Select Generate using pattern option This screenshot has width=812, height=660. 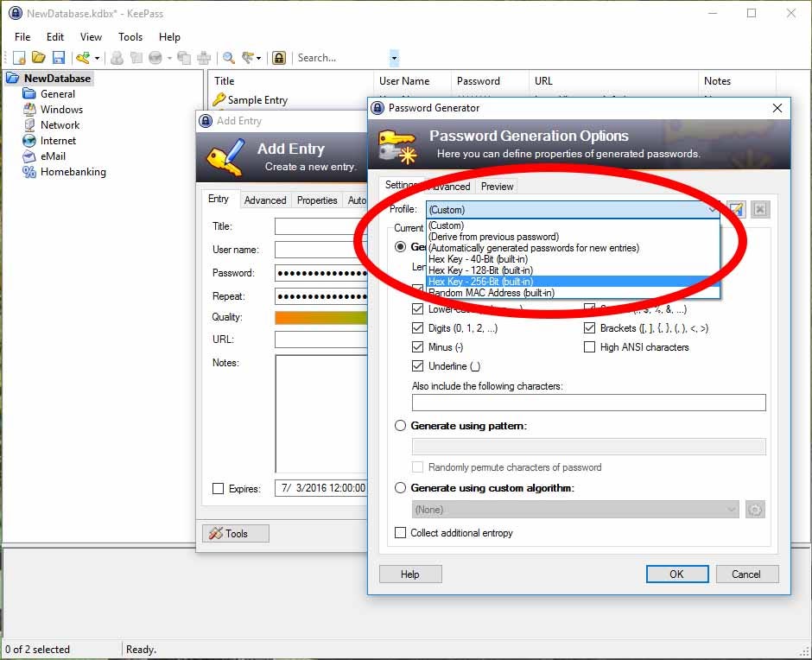400,426
